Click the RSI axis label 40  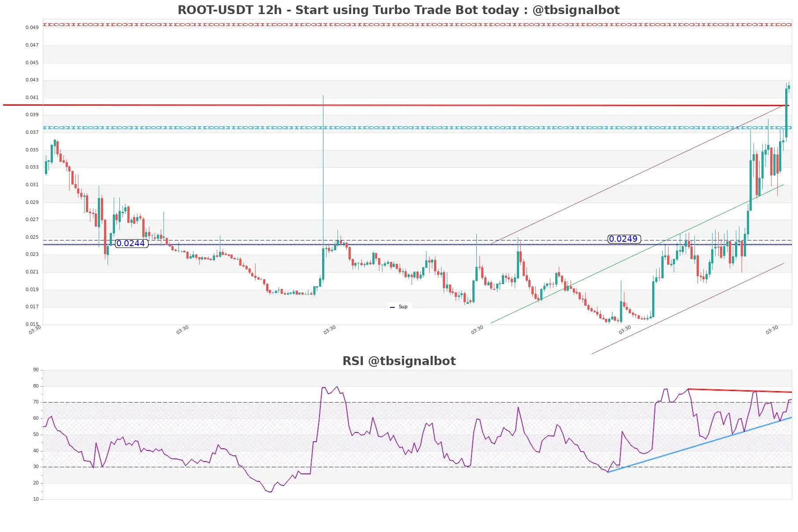coord(36,451)
